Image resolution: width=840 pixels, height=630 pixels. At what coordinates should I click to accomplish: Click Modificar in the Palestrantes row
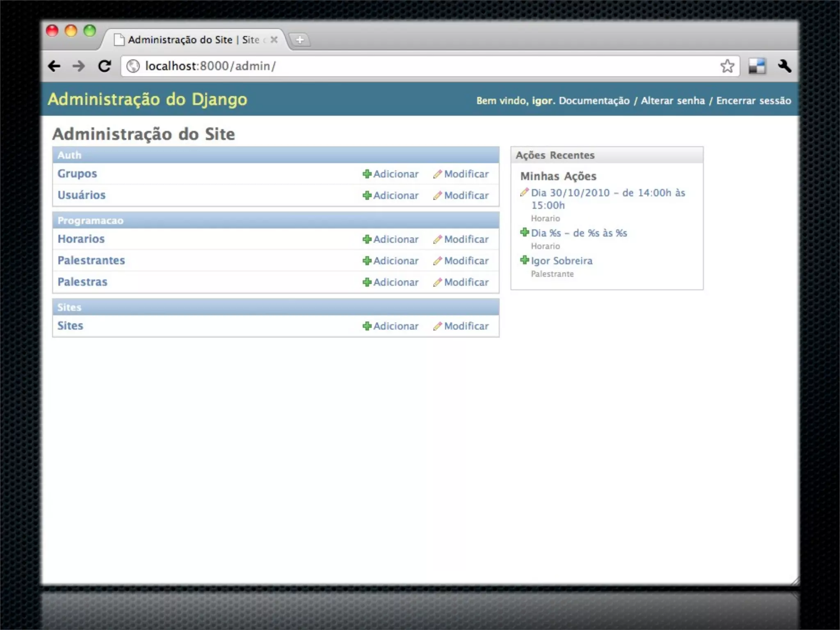pyautogui.click(x=461, y=260)
